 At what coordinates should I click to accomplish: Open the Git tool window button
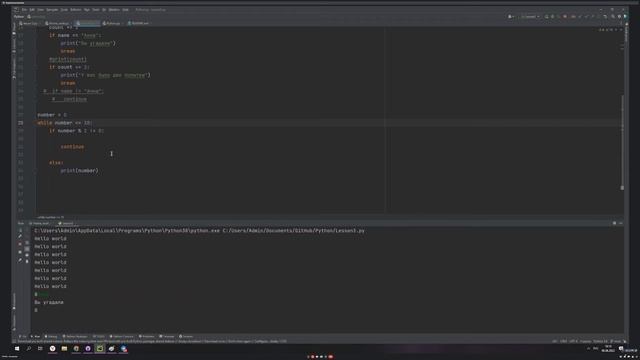pos(22,336)
